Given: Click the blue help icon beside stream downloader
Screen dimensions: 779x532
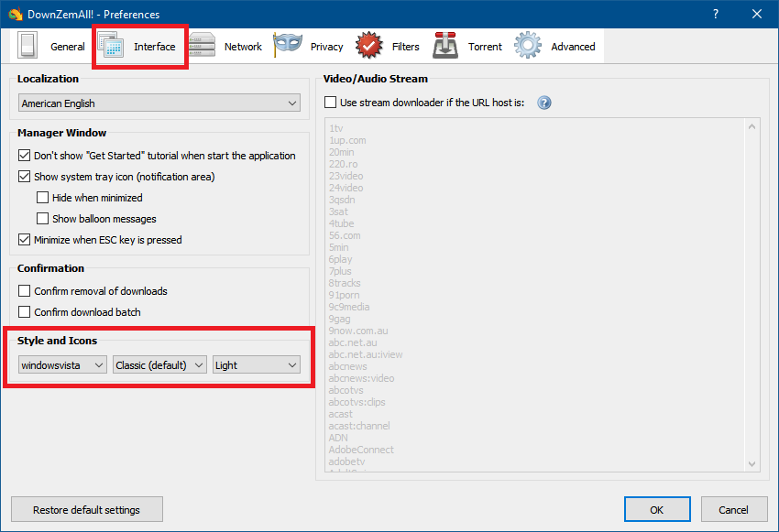Looking at the screenshot, I should [x=544, y=103].
